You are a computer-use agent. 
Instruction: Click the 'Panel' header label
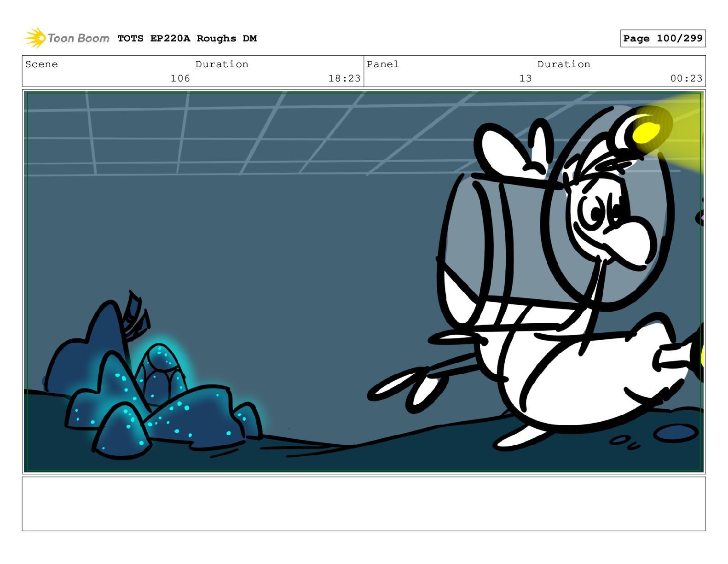point(383,64)
